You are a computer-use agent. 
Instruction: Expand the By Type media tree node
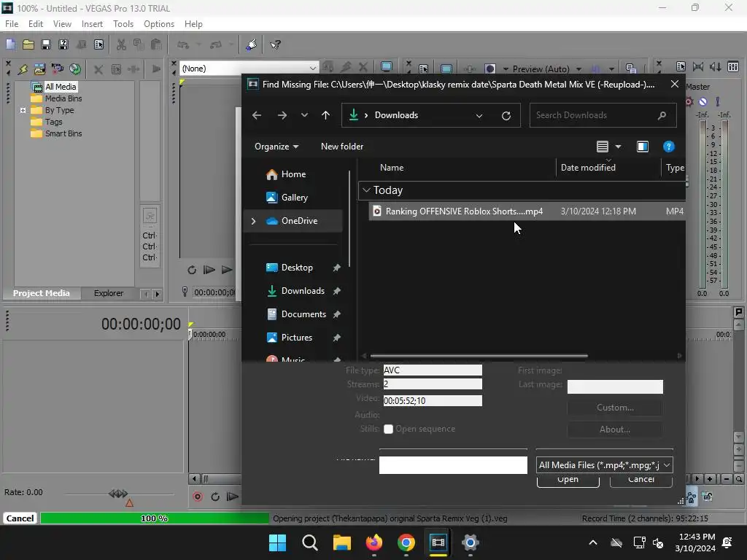pyautogui.click(x=23, y=111)
